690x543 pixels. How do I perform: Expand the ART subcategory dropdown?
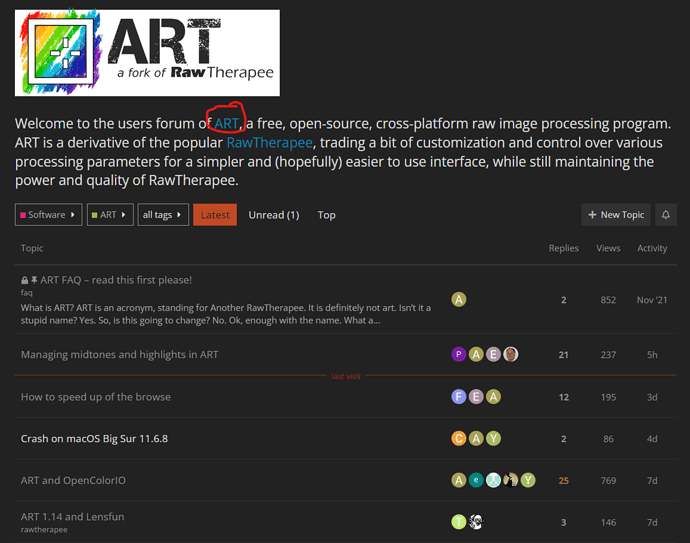tap(110, 215)
